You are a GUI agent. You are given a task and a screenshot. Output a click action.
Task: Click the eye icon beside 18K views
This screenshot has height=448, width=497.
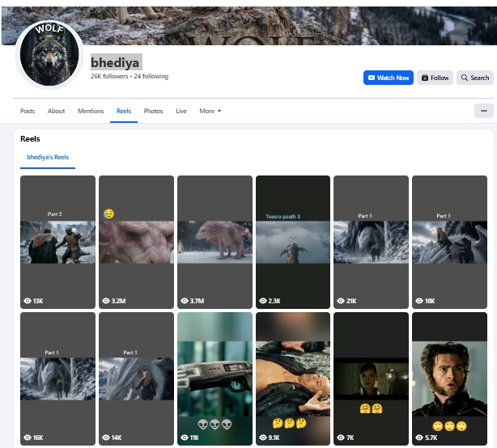[x=419, y=301]
